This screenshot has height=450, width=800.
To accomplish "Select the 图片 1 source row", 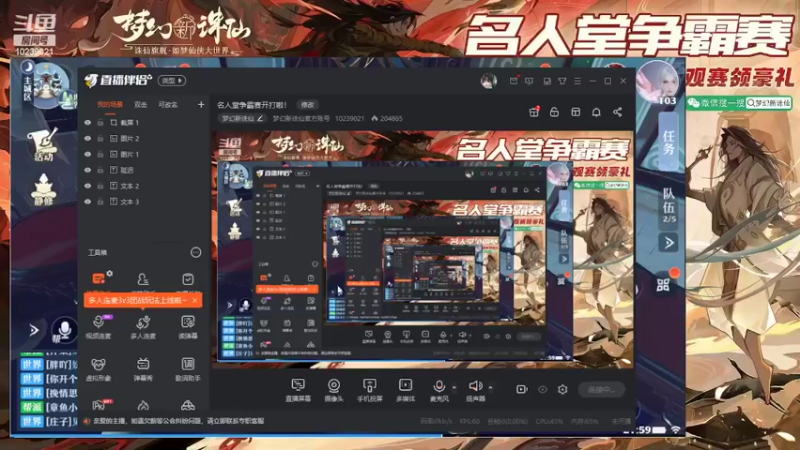I will coord(144,155).
